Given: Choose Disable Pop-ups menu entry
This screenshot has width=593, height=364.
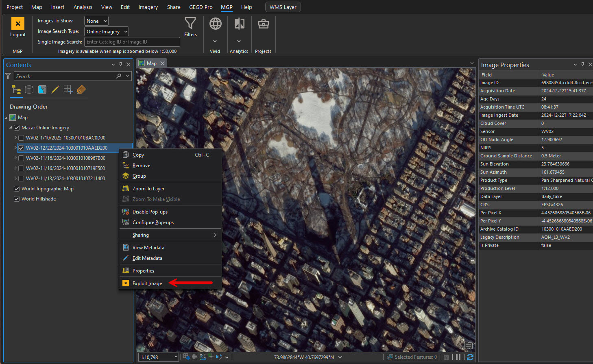Looking at the screenshot, I should [170, 212].
